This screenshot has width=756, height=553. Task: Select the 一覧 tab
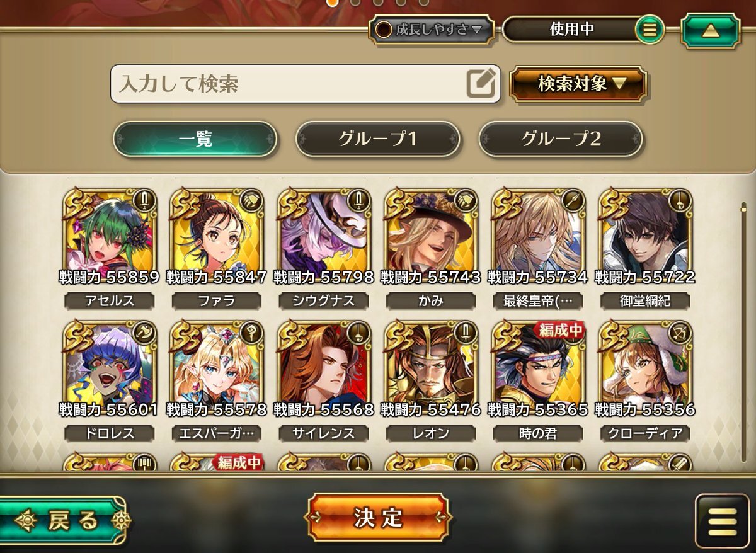[195, 139]
